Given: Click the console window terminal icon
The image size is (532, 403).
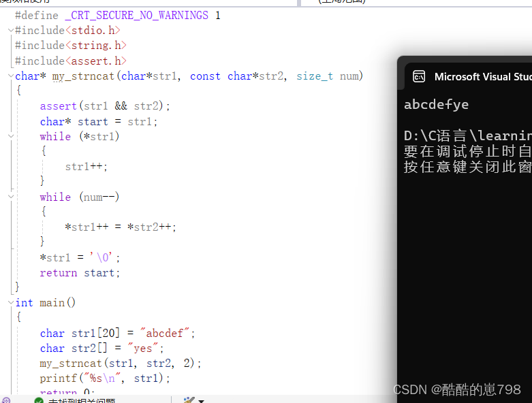Looking at the screenshot, I should pos(419,77).
